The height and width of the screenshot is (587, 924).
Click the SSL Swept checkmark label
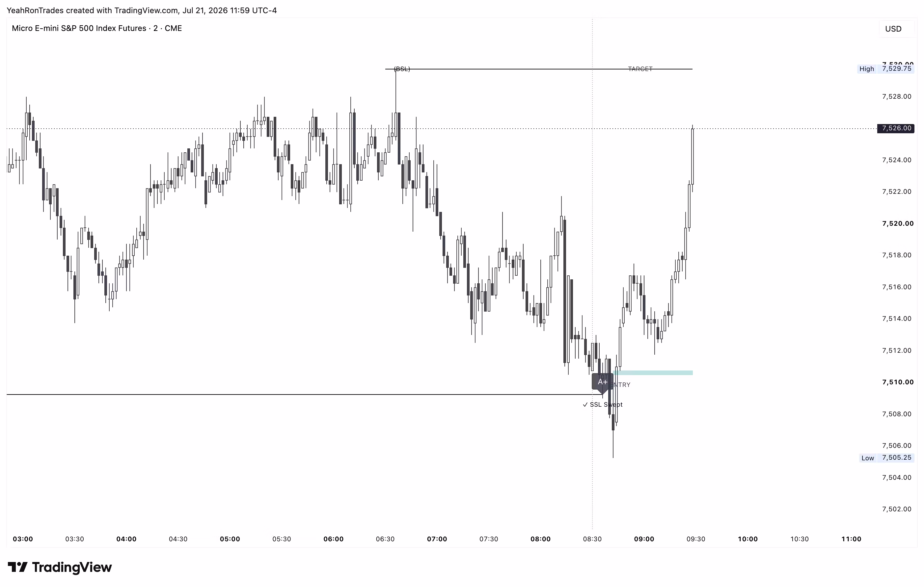coord(602,404)
